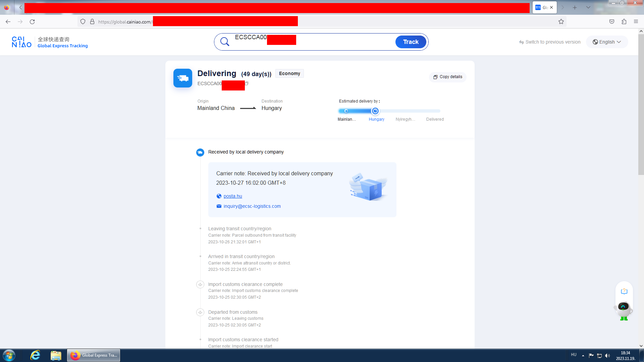Expand the English language dropdown
The height and width of the screenshot is (362, 644).
[607, 42]
